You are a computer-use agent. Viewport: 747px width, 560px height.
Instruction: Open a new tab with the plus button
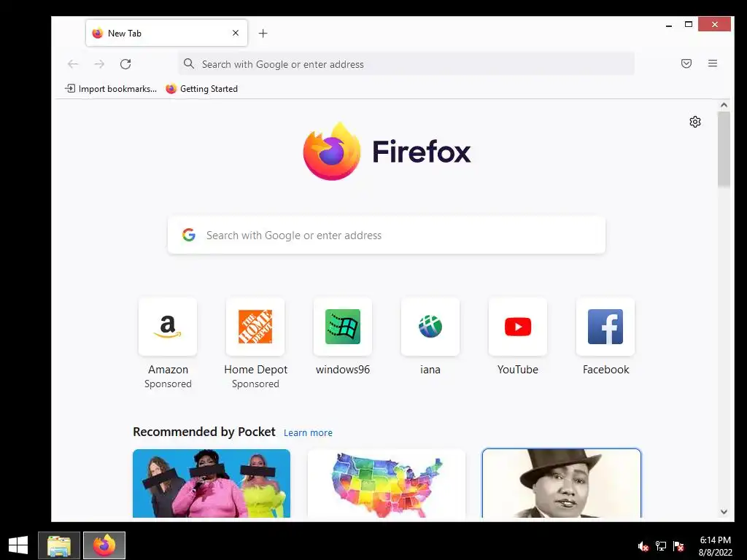pos(263,34)
